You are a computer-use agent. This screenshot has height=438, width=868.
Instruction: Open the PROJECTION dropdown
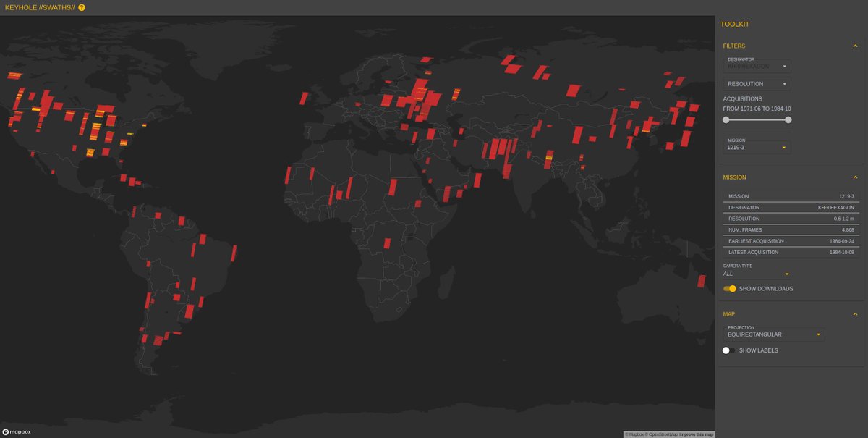click(x=774, y=333)
